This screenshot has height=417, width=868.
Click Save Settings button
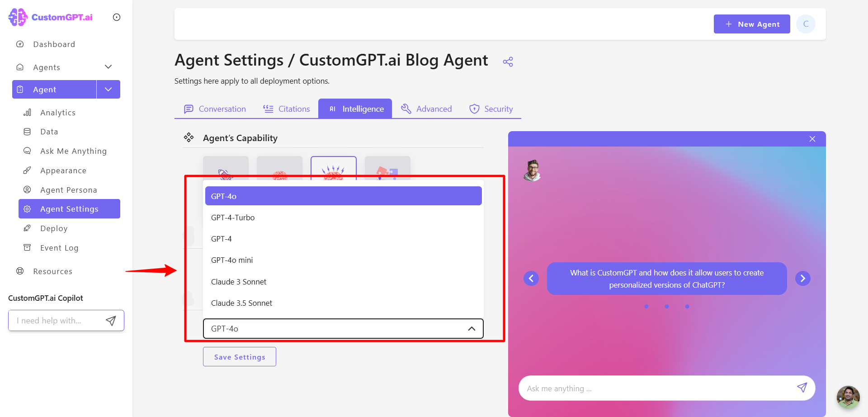(240, 357)
